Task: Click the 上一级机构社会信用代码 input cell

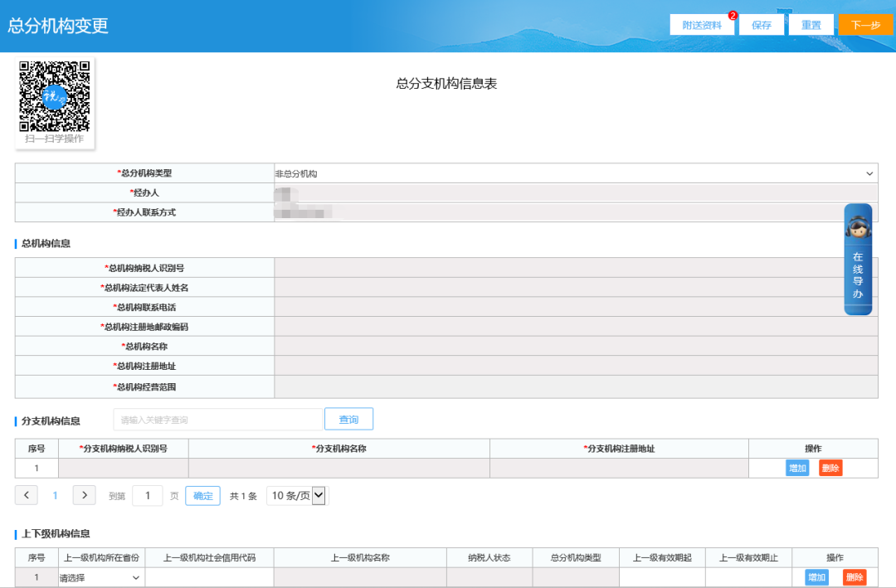Action: coord(210,577)
